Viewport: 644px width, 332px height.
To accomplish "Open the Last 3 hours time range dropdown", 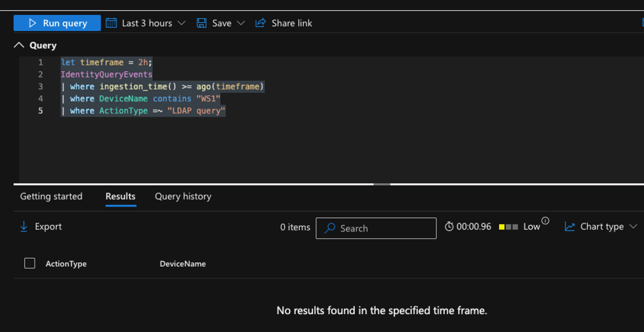I will (x=181, y=23).
